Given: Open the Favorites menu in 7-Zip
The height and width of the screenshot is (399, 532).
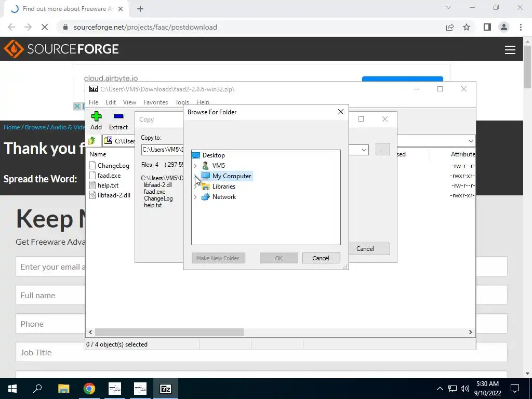Looking at the screenshot, I should click(155, 102).
